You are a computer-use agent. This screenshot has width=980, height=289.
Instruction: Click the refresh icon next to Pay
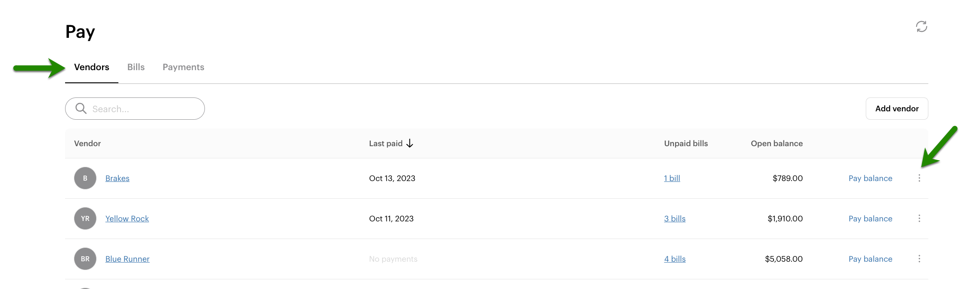[x=921, y=27]
